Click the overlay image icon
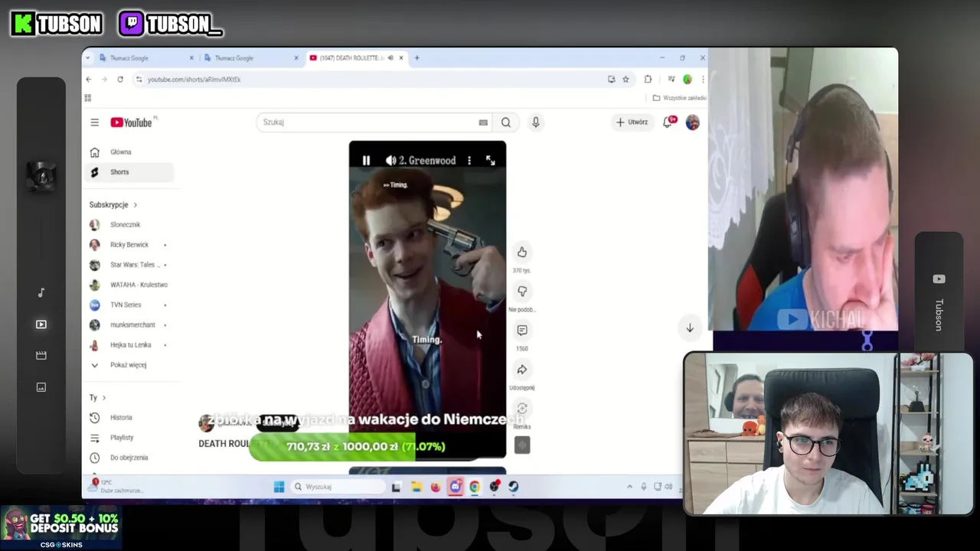This screenshot has height=551, width=980. click(41, 387)
